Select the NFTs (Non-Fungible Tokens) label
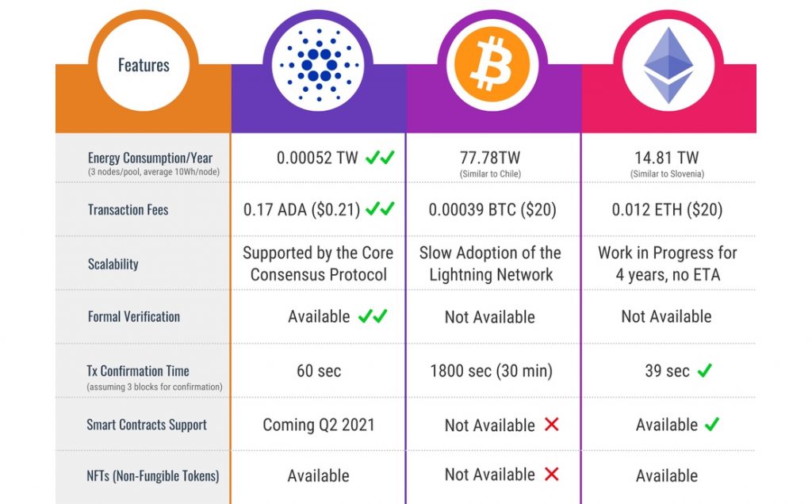This screenshot has height=504, width=812. click(152, 475)
